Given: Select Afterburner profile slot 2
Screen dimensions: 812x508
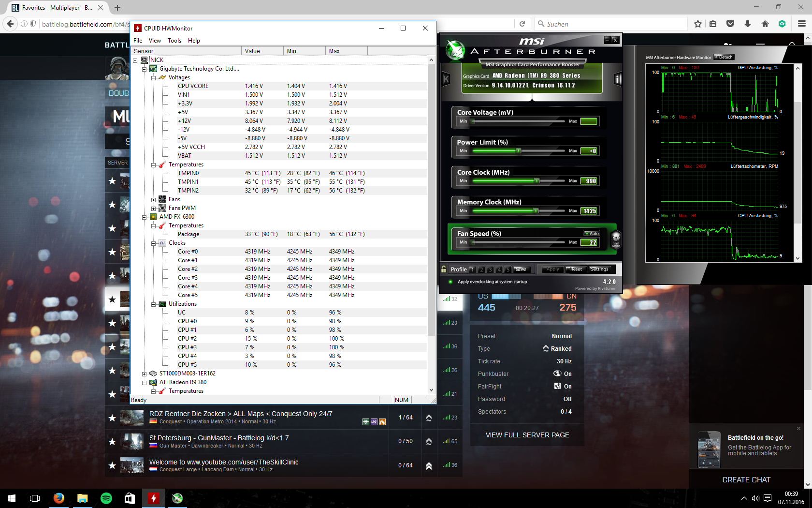Looking at the screenshot, I should tap(481, 269).
